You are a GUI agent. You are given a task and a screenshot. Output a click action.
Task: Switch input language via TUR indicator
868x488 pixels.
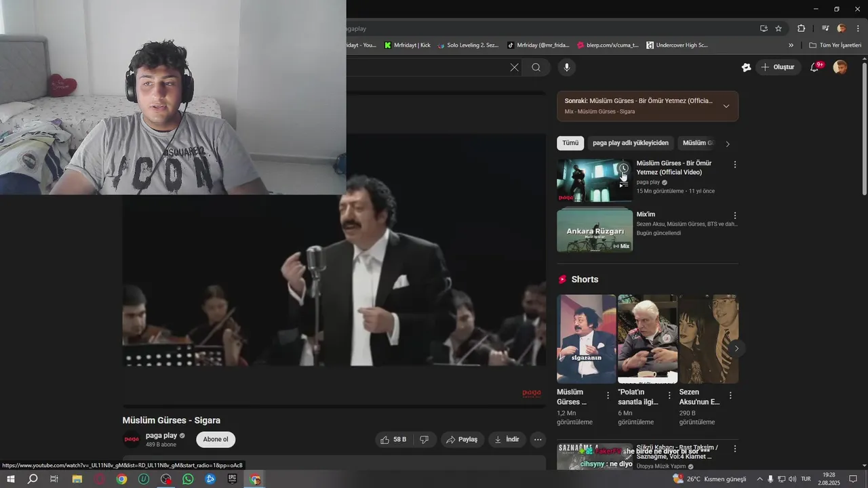pos(806,479)
